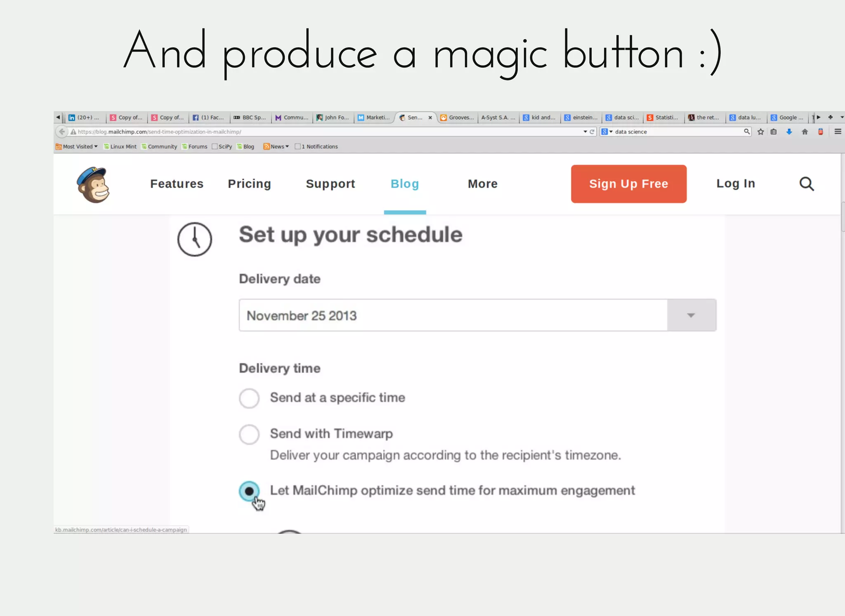Switch to the LinkedIn (20+) tab

coord(85,118)
